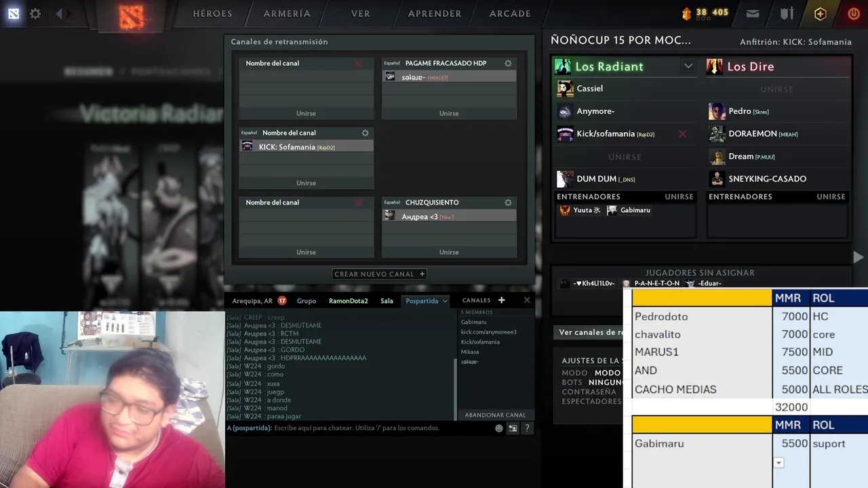Join Dire coaches via ENTRENADORES UNIRSE
868x488 pixels.
[x=831, y=197]
